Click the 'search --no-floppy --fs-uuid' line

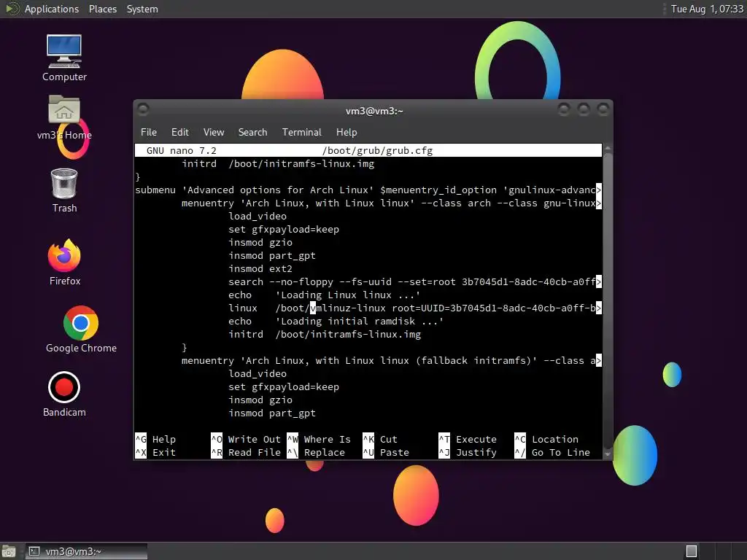414,281
